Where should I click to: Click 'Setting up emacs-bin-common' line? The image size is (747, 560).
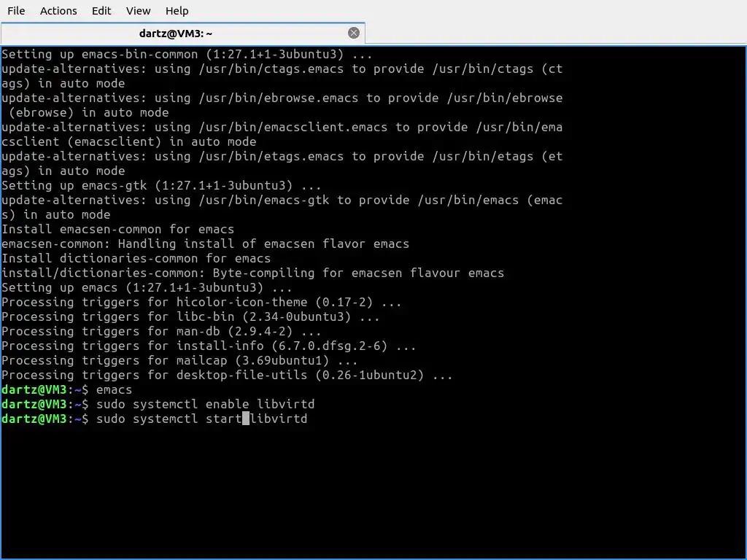point(187,54)
